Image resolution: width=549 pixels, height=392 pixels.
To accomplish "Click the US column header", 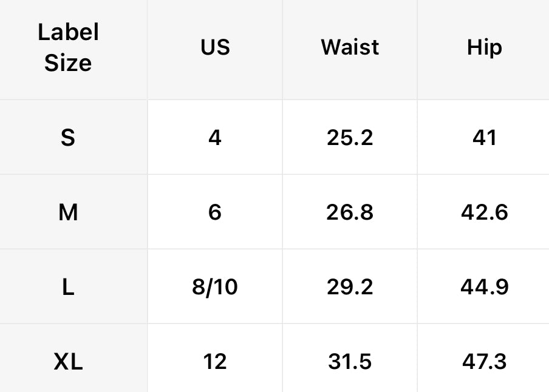I will point(215,47).
